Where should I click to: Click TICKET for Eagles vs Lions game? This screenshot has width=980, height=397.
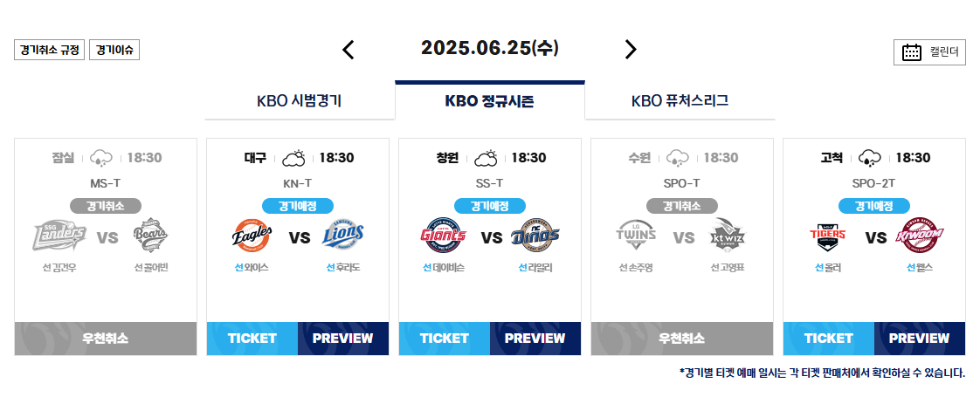252,339
